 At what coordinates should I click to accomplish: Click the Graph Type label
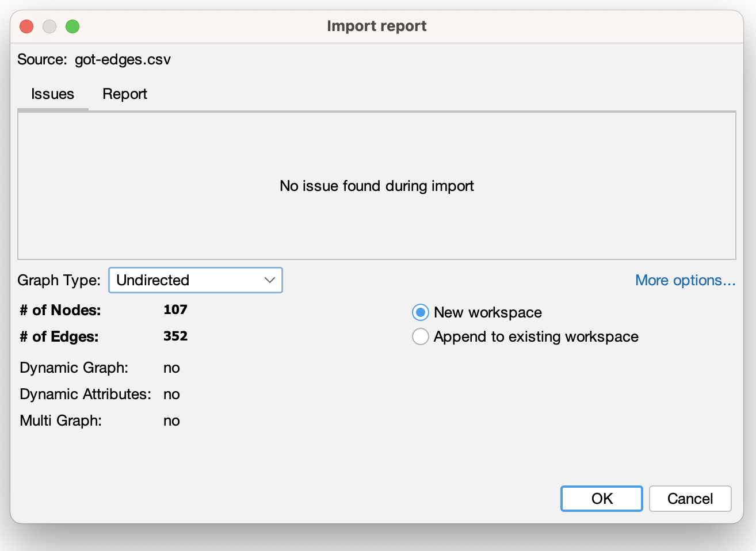(59, 280)
